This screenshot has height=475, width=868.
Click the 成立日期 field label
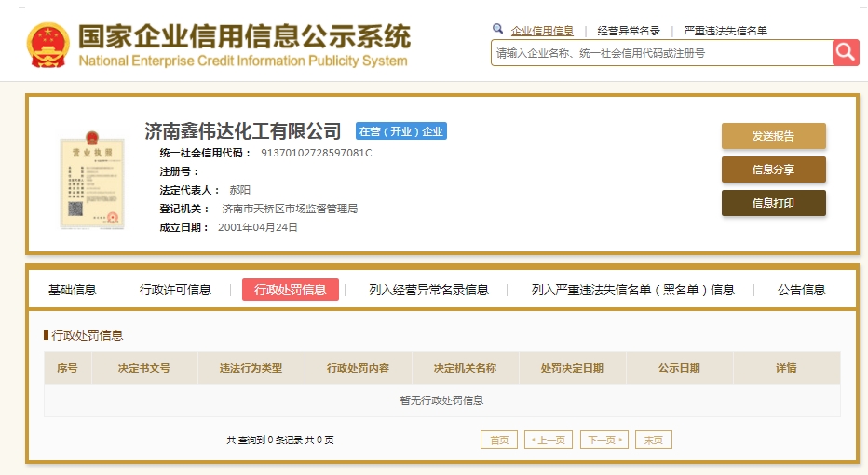click(x=184, y=227)
